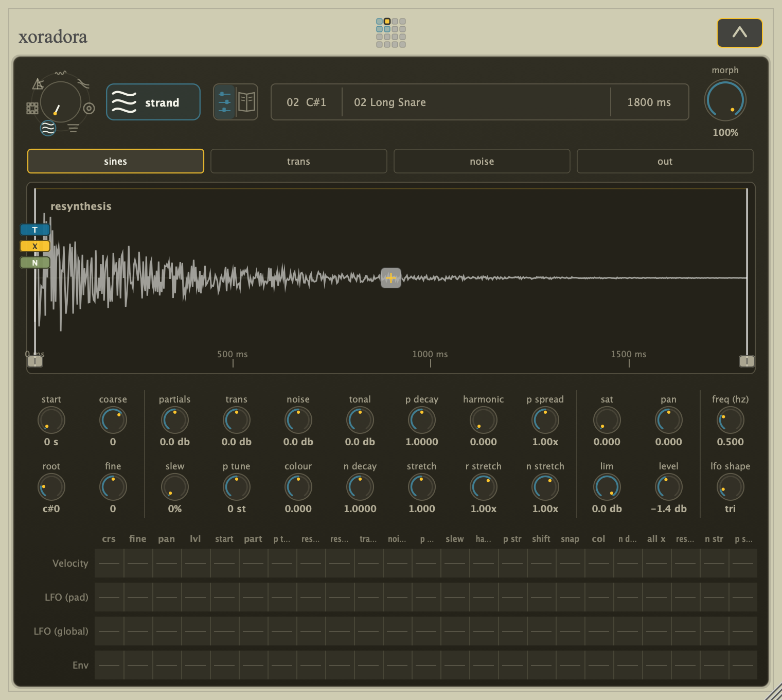
Task: Click the n stretch knob
Action: click(x=545, y=487)
